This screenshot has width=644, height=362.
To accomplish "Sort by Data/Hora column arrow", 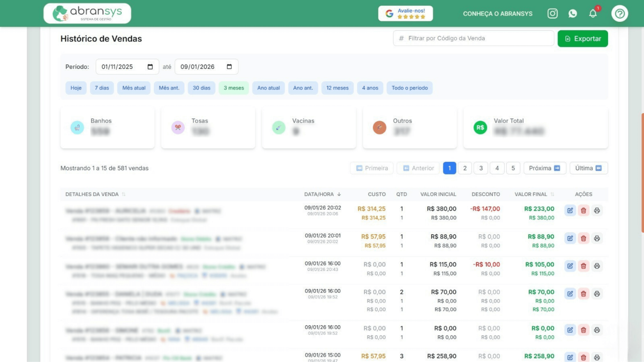I will (x=339, y=194).
